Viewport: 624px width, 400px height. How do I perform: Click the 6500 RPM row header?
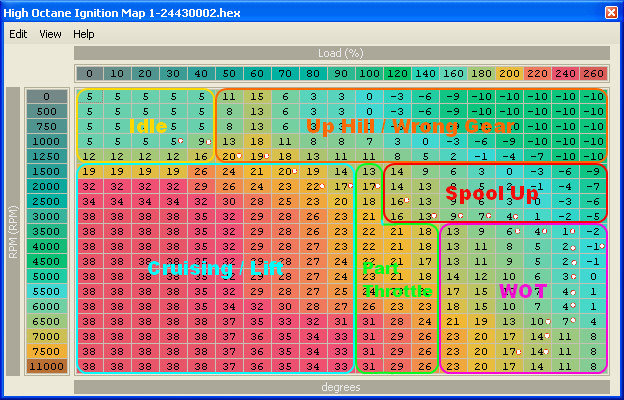45,322
